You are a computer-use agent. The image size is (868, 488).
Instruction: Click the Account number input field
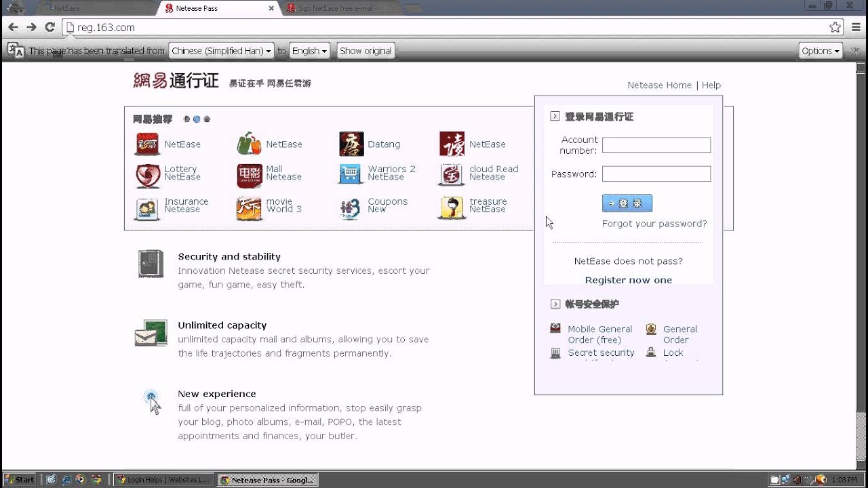(656, 145)
